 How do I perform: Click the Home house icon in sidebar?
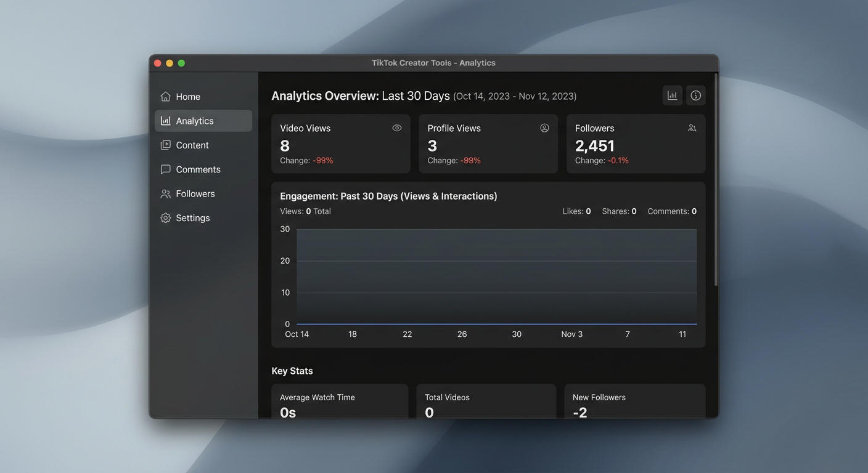(x=165, y=97)
